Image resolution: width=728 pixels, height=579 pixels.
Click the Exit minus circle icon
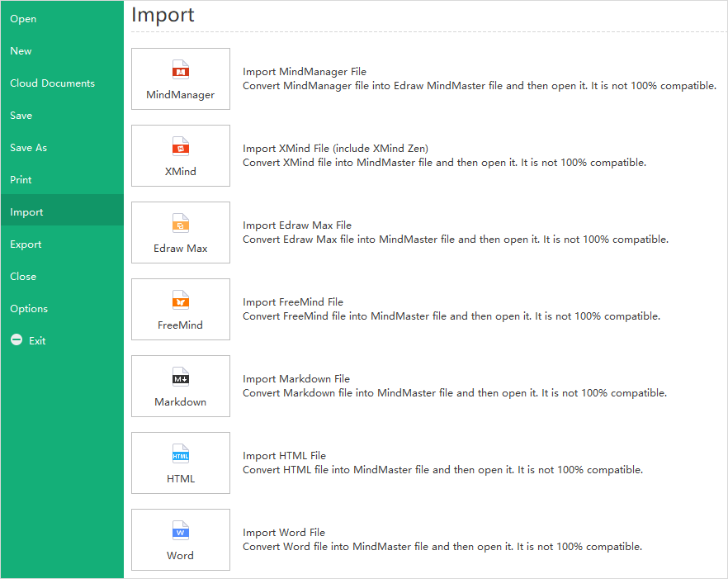tap(16, 340)
